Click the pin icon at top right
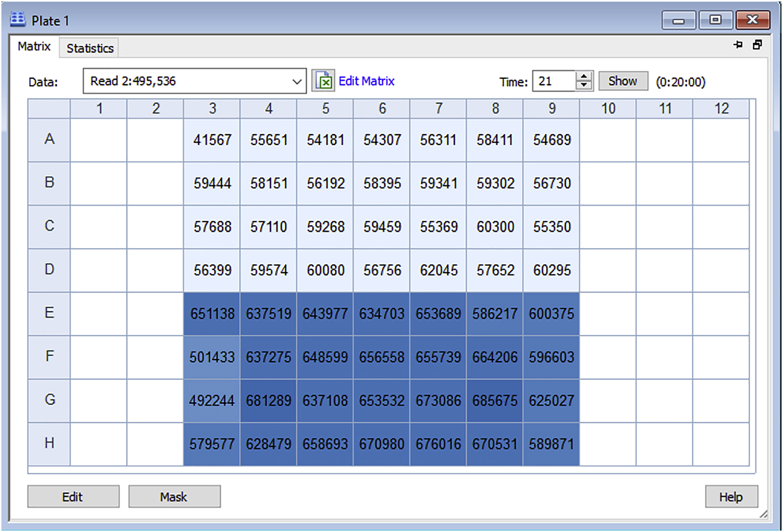 click(737, 45)
